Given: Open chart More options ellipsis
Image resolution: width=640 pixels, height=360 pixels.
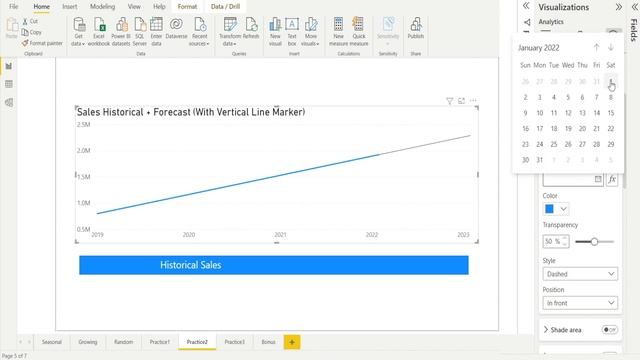Looking at the screenshot, I should coord(473,100).
